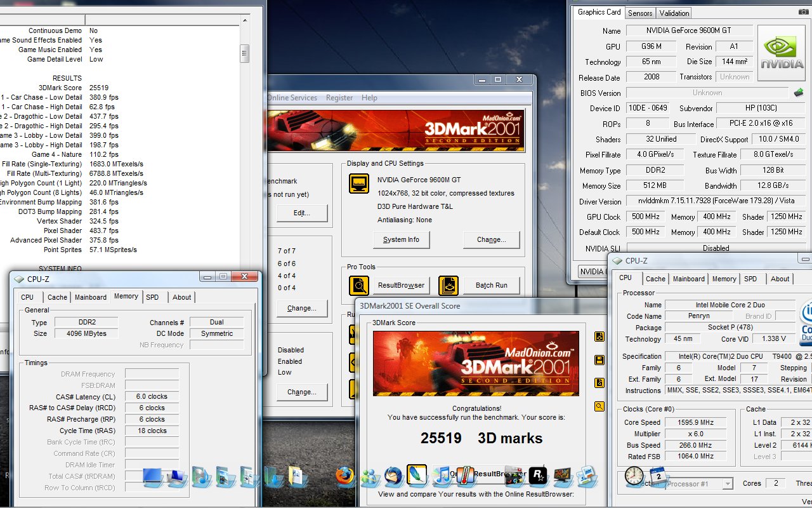Viewport: 812px width, 508px height.
Task: Click Change button below the Low option
Action: [302, 392]
